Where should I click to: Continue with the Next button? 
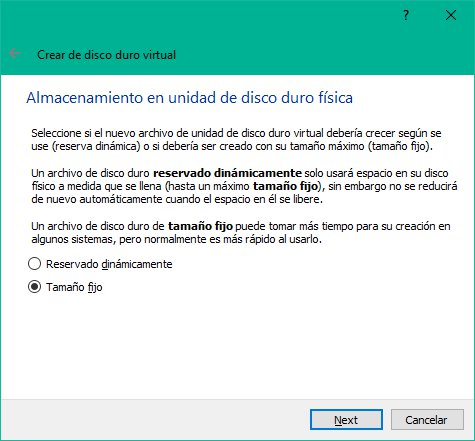coord(346,420)
